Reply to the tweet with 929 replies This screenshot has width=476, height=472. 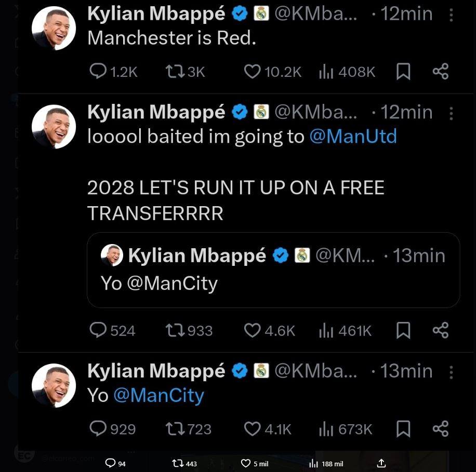(98, 429)
